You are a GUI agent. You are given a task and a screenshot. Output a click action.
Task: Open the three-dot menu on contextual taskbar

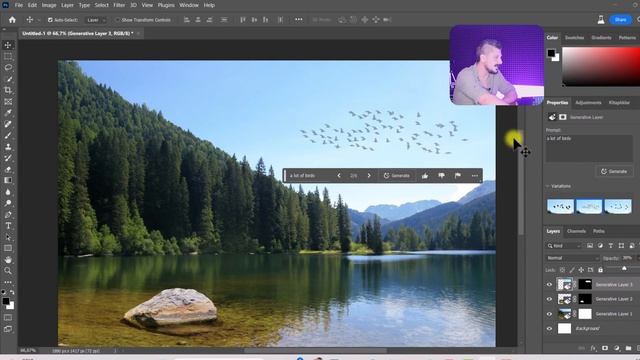coord(474,176)
